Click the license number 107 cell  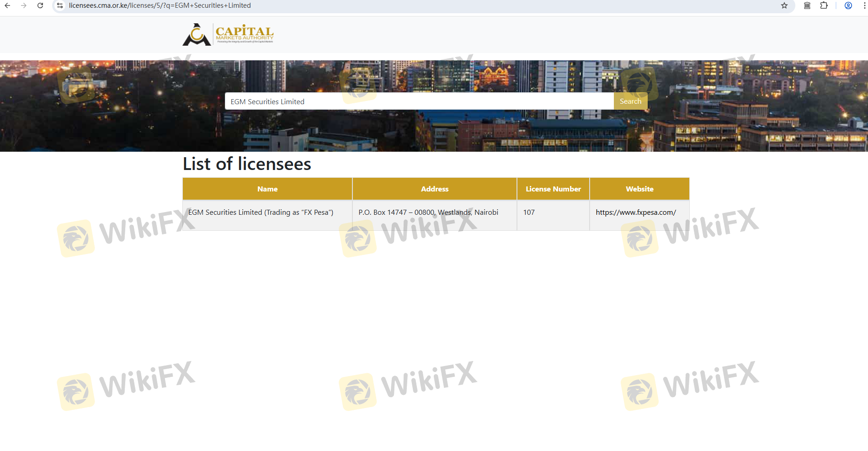coord(529,212)
